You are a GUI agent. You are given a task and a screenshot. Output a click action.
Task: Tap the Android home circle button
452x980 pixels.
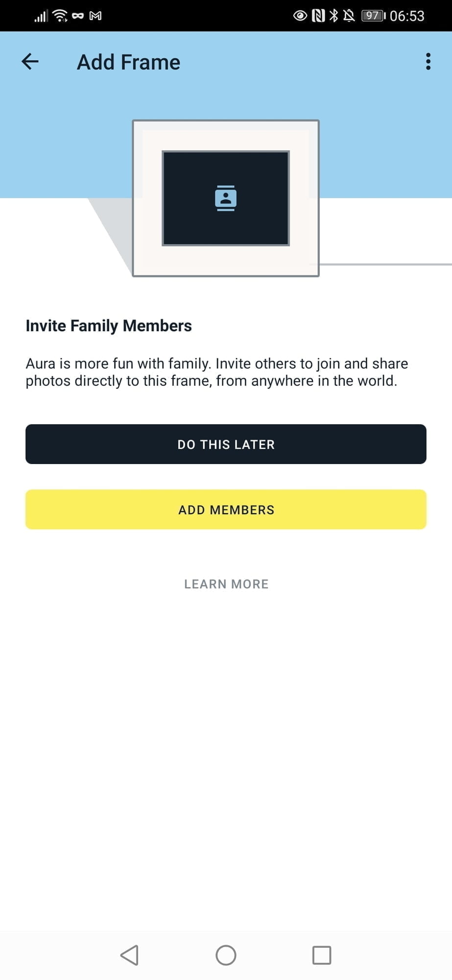click(226, 955)
